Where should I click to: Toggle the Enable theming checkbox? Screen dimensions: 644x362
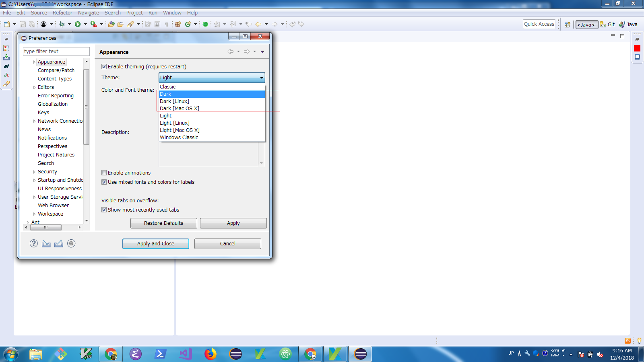click(104, 67)
